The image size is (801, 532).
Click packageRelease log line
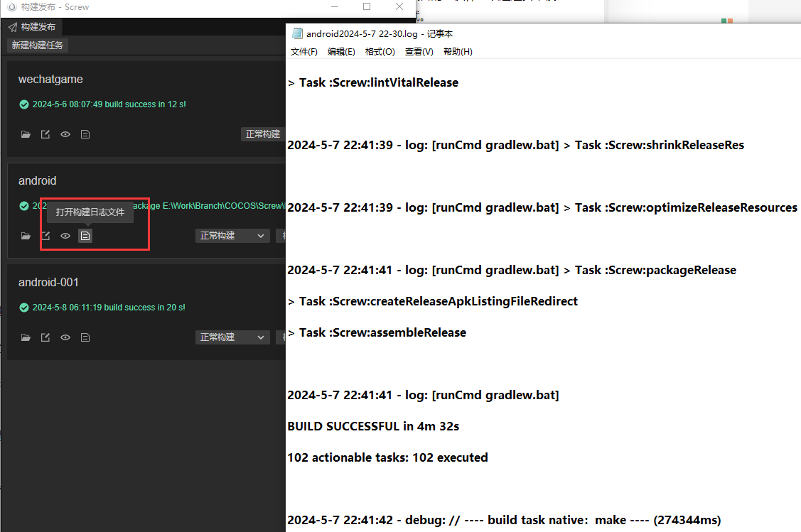tap(512, 270)
